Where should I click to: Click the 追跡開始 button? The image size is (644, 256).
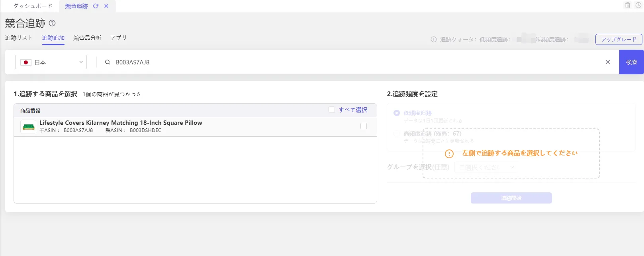pos(511,198)
